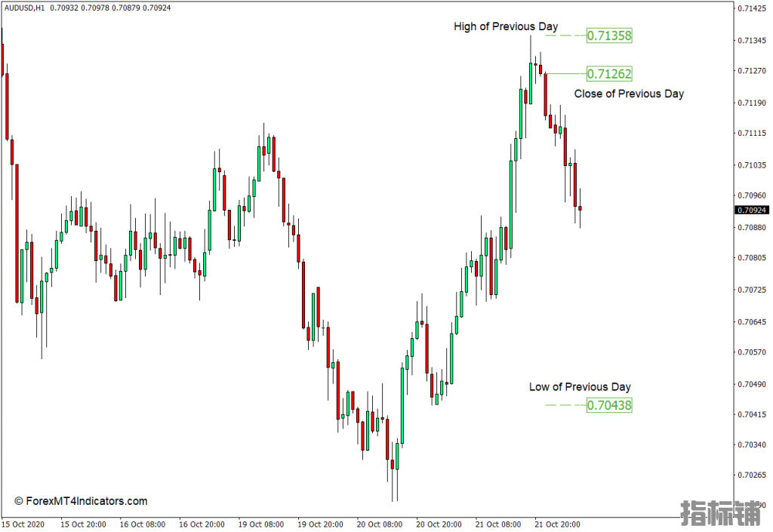This screenshot has height=532, width=773.
Task: Click the 0.70805 price axis label
Action: pos(752,258)
